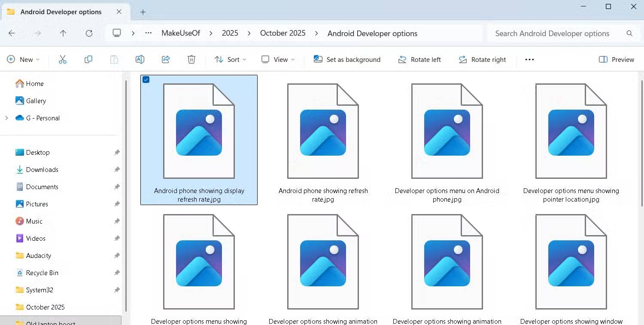The height and width of the screenshot is (325, 644).
Task: Navigate back with the back arrow
Action: pos(12,33)
